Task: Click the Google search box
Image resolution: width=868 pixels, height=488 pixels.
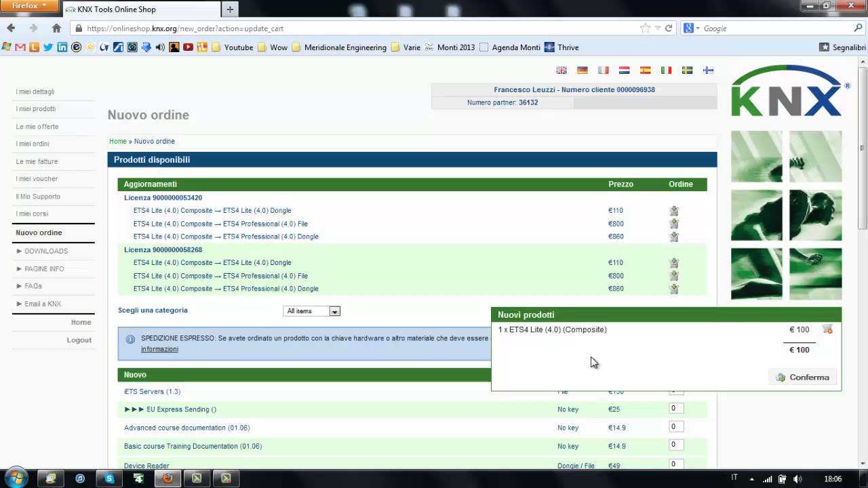Action: pos(776,28)
